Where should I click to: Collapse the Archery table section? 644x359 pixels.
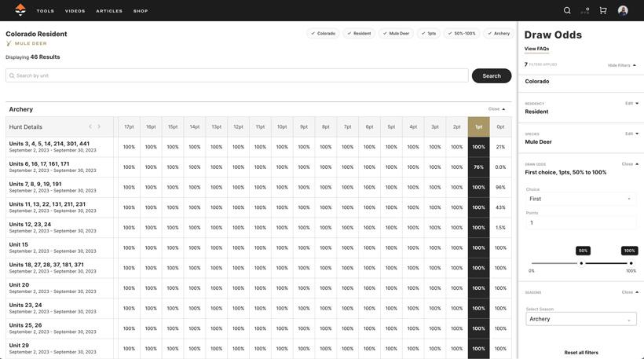coord(497,109)
